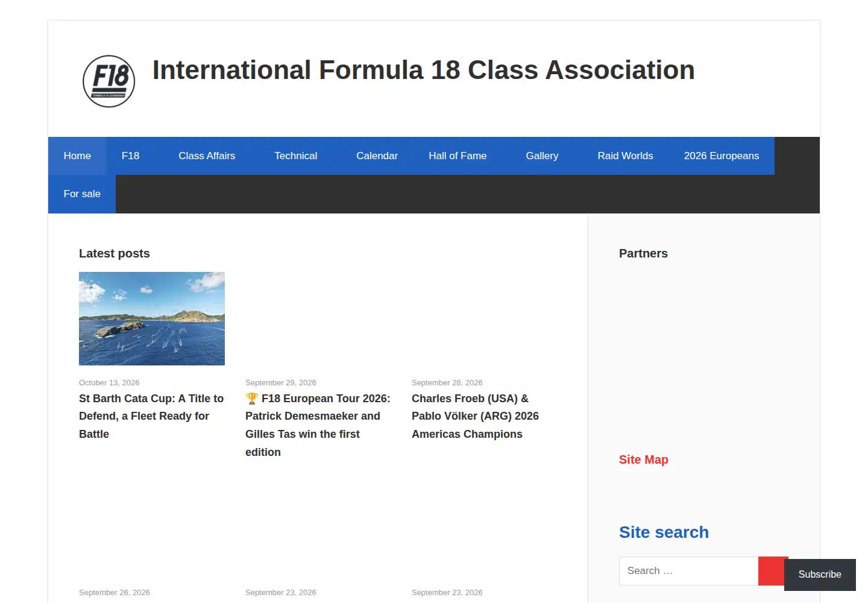This screenshot has width=868, height=603.
Task: Read the St Barth Cata Cup article
Action: [151, 416]
